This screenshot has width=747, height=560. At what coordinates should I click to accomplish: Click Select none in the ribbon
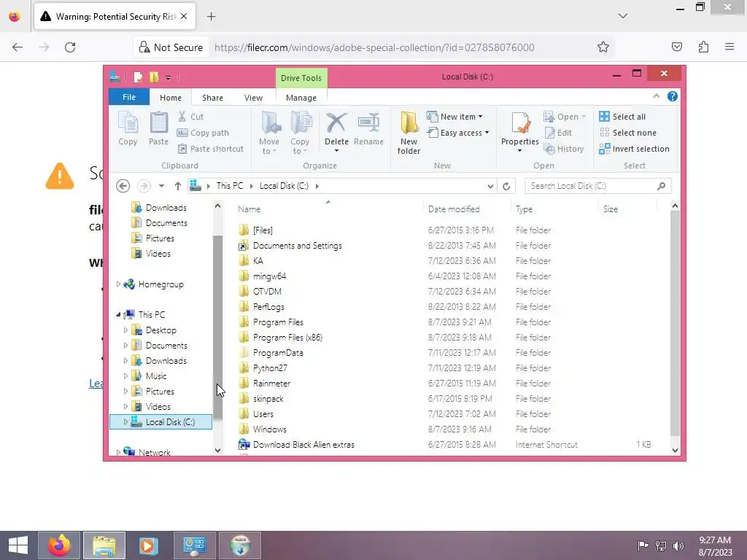point(628,133)
